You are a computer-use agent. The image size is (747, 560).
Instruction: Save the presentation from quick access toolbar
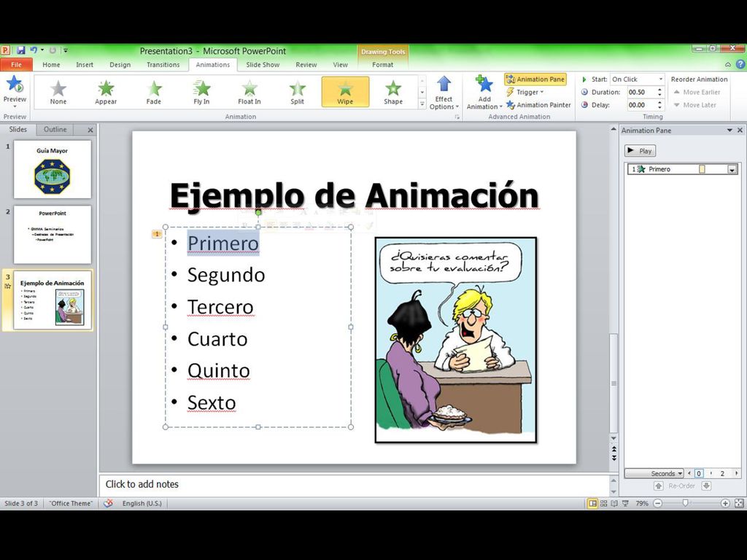click(x=21, y=50)
